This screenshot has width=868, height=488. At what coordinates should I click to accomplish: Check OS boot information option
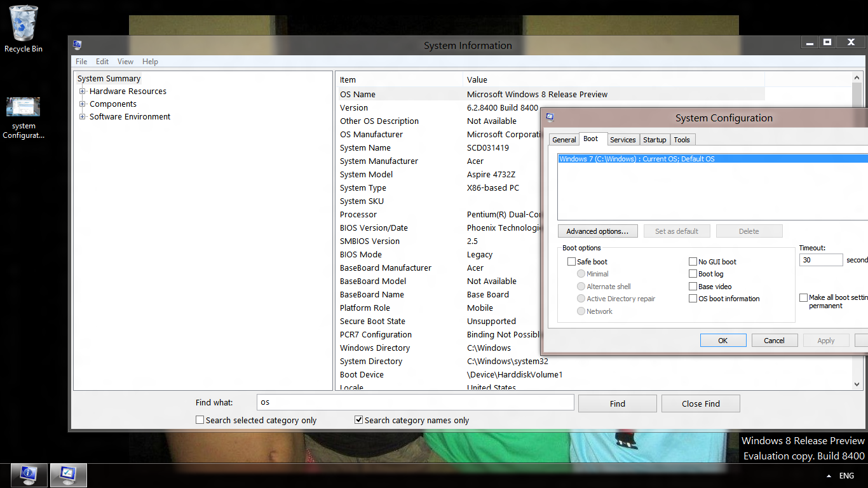pyautogui.click(x=693, y=299)
